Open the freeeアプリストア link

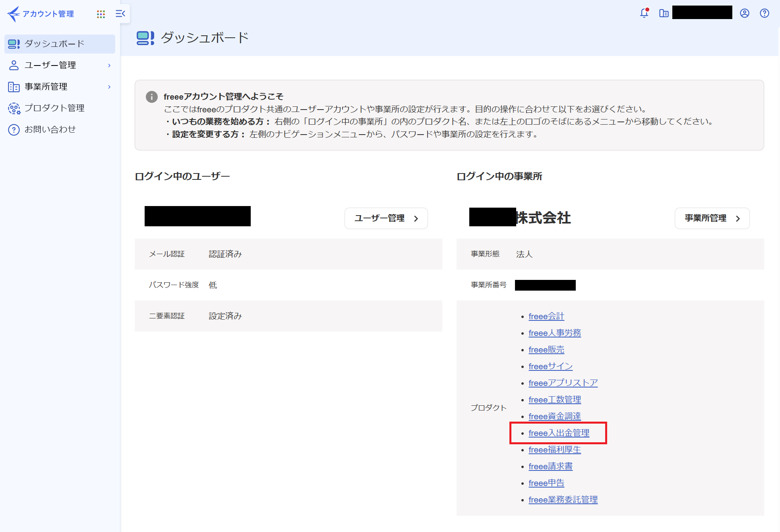[563, 383]
